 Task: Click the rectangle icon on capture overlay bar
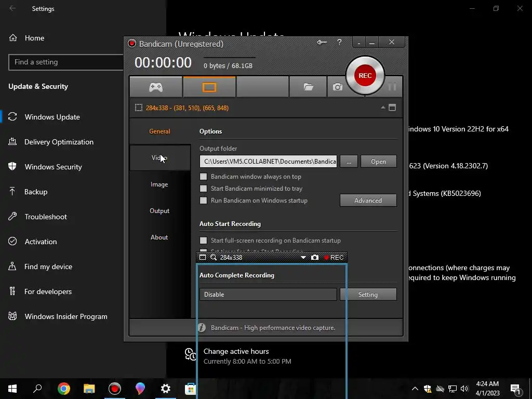(x=203, y=257)
